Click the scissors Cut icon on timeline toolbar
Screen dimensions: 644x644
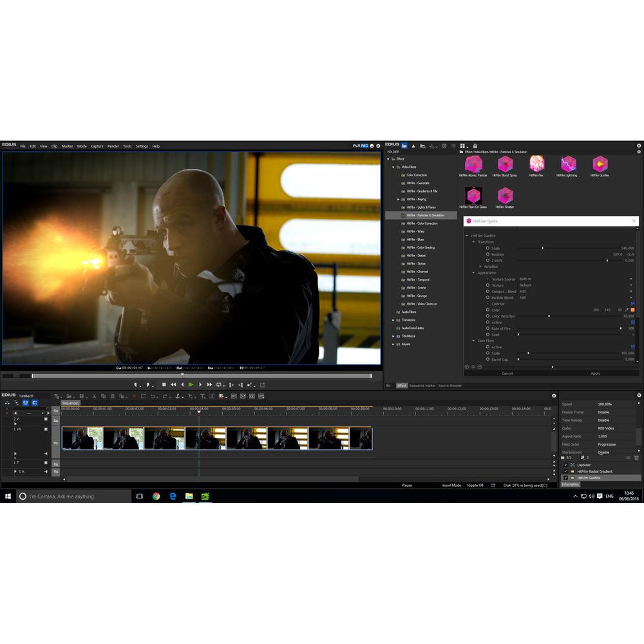point(94,396)
